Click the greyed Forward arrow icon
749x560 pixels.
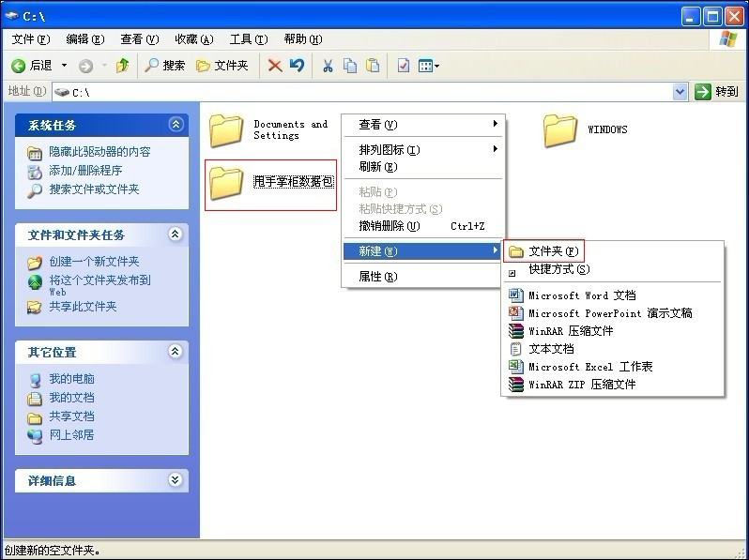tap(85, 66)
